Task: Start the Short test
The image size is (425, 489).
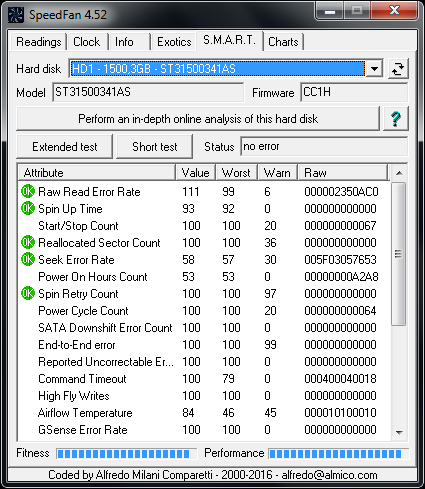Action: pyautogui.click(x=155, y=147)
